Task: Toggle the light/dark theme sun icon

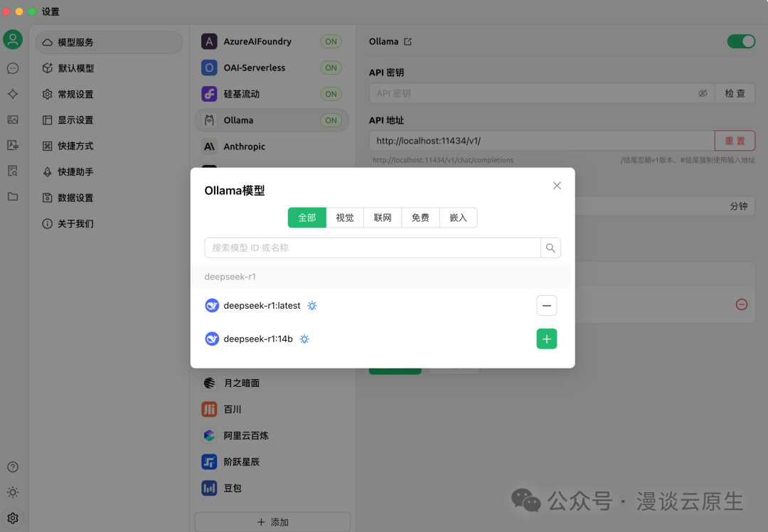Action: (x=13, y=492)
